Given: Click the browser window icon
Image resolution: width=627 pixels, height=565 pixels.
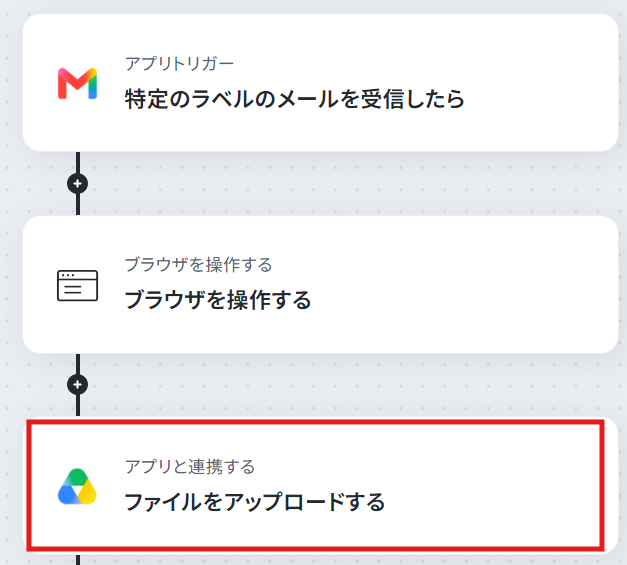Looking at the screenshot, I should pyautogui.click(x=78, y=285).
